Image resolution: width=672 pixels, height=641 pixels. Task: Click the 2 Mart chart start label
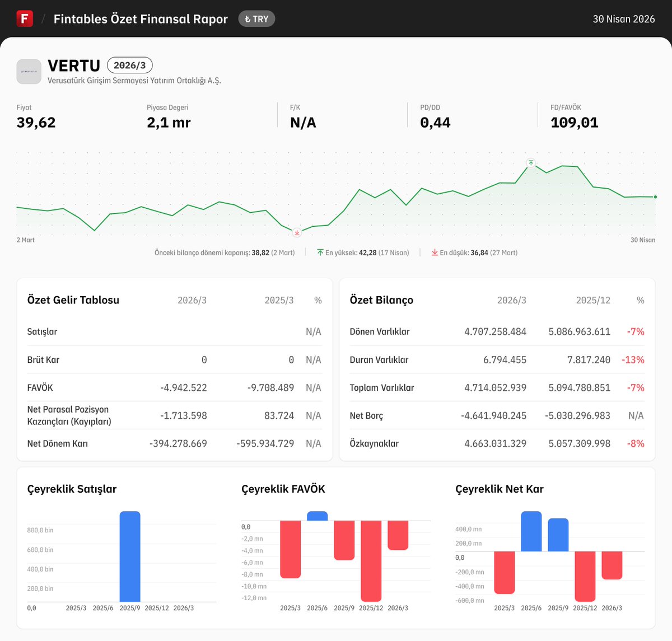pyautogui.click(x=25, y=240)
